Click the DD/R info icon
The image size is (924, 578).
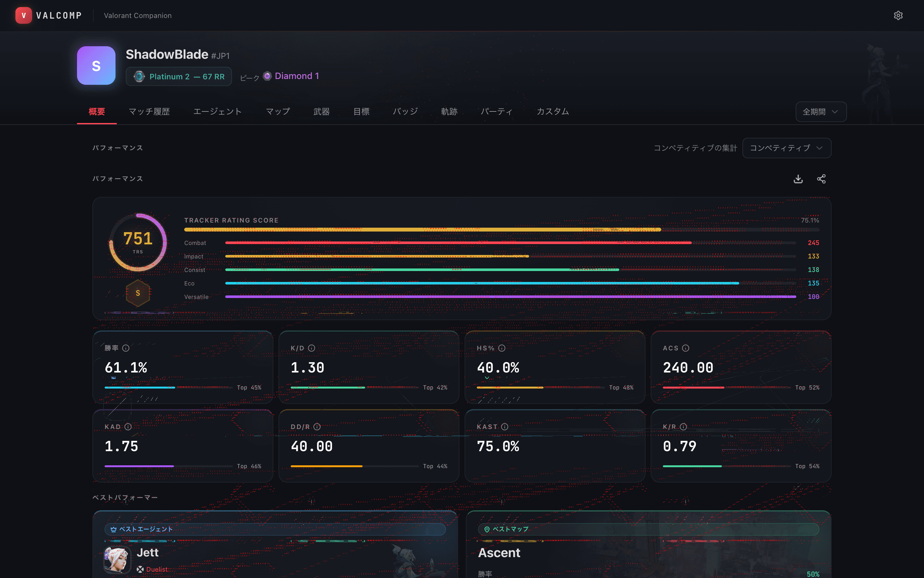[317, 427]
